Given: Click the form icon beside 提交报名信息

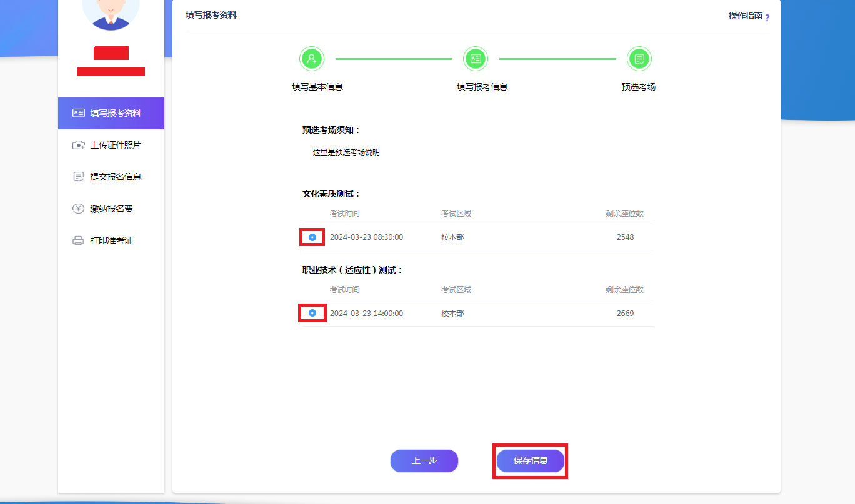Looking at the screenshot, I should click(78, 177).
